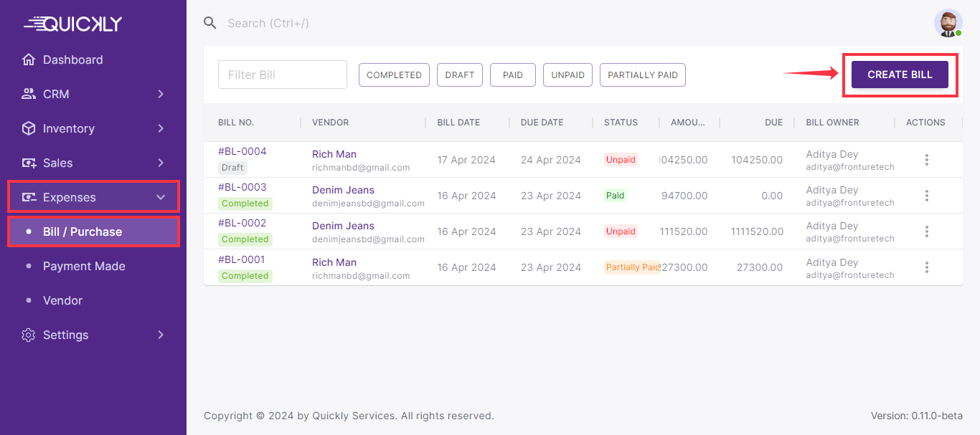980x435 pixels.
Task: Toggle the UNPAID filter chip
Action: [567, 75]
